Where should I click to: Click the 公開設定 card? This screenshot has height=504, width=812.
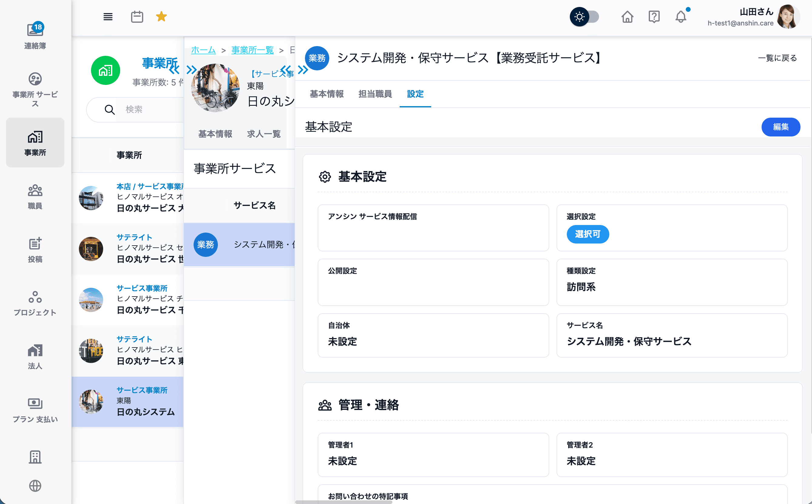click(433, 282)
